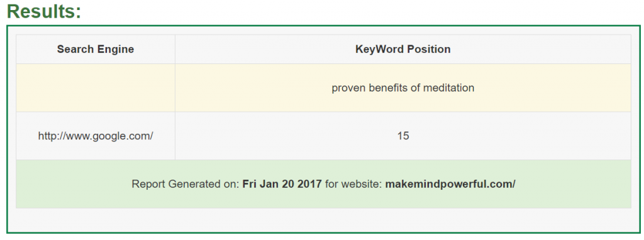This screenshot has width=644, height=240.
Task: Select the Fri Jan 20 2017 date
Action: (x=282, y=184)
